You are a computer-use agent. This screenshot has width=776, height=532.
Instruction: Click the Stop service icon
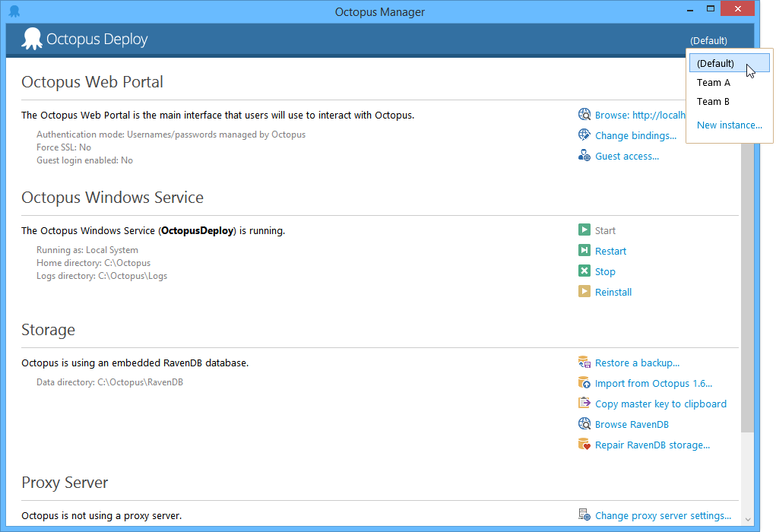584,271
